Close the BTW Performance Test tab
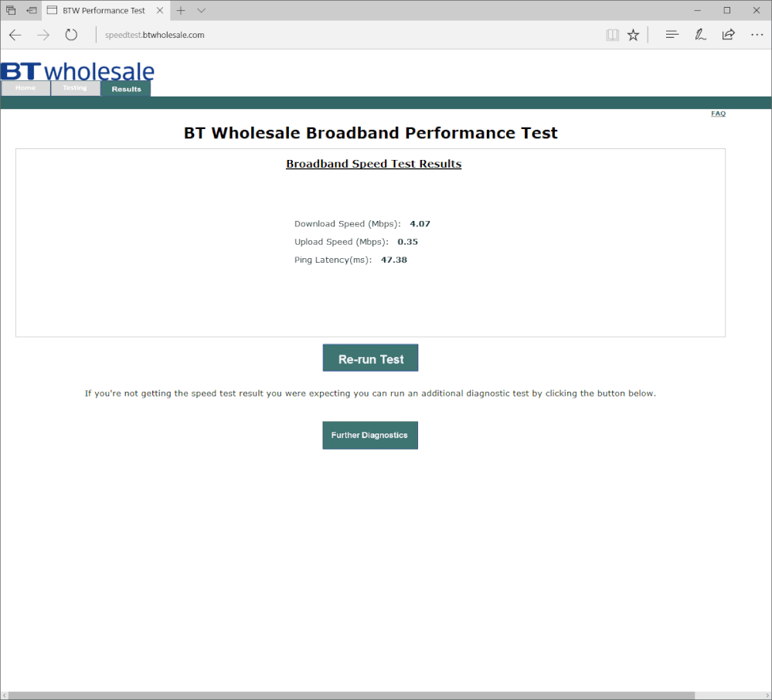 [160, 10]
